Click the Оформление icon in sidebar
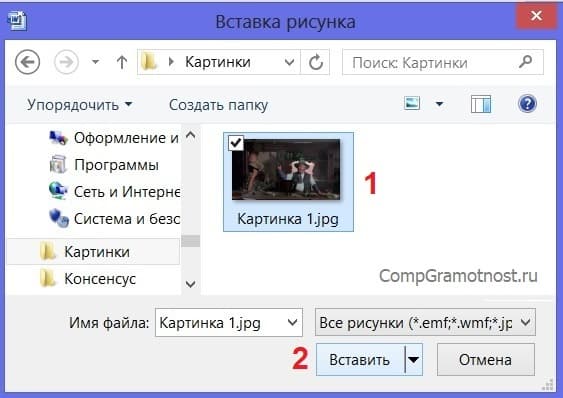The image size is (563, 398). click(58, 138)
